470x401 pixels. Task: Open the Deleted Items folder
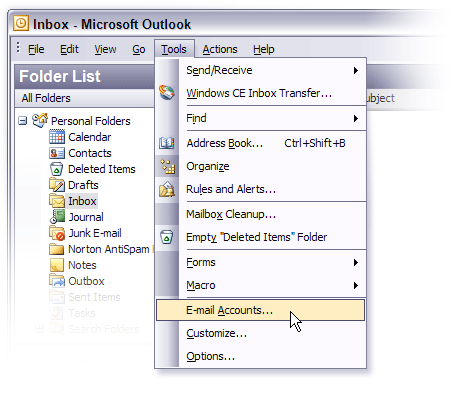point(102,169)
